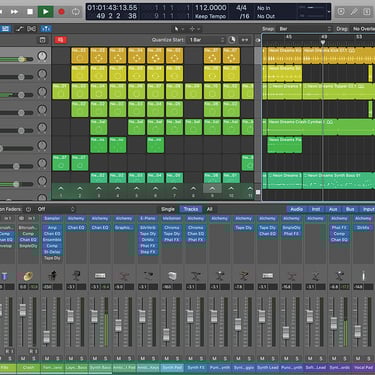
Task: Click the icon in the top-right toolbar left of the pencil
Action: (341, 12)
